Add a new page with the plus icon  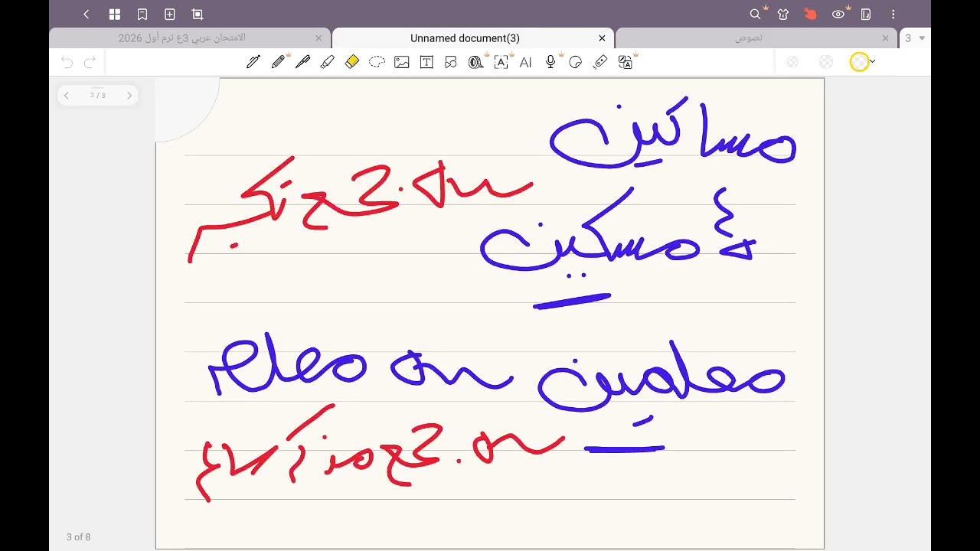coord(169,14)
